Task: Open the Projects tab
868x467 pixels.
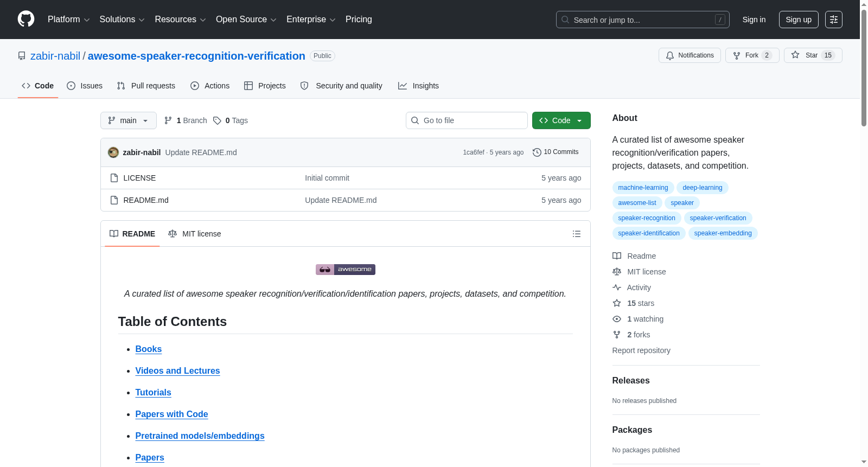Action: [265, 86]
